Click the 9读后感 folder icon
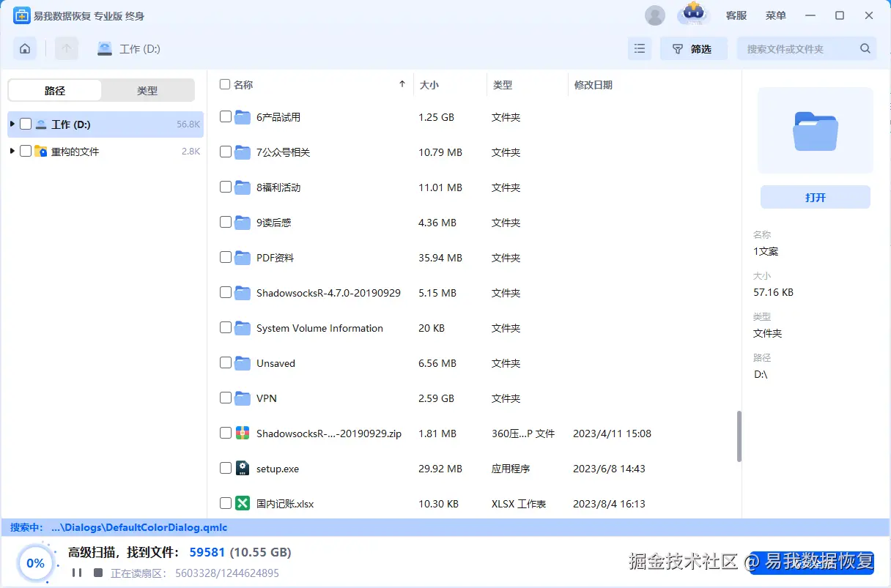891x588 pixels. [243, 223]
